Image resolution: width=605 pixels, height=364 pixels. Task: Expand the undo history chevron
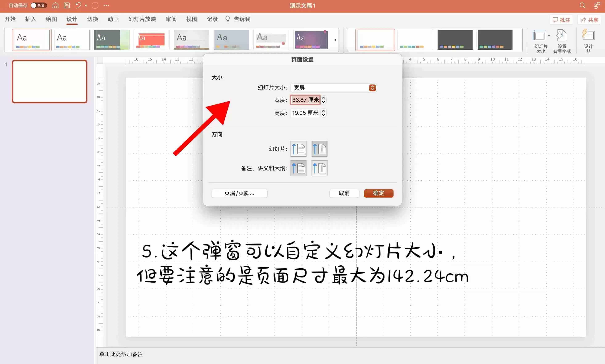(86, 5)
